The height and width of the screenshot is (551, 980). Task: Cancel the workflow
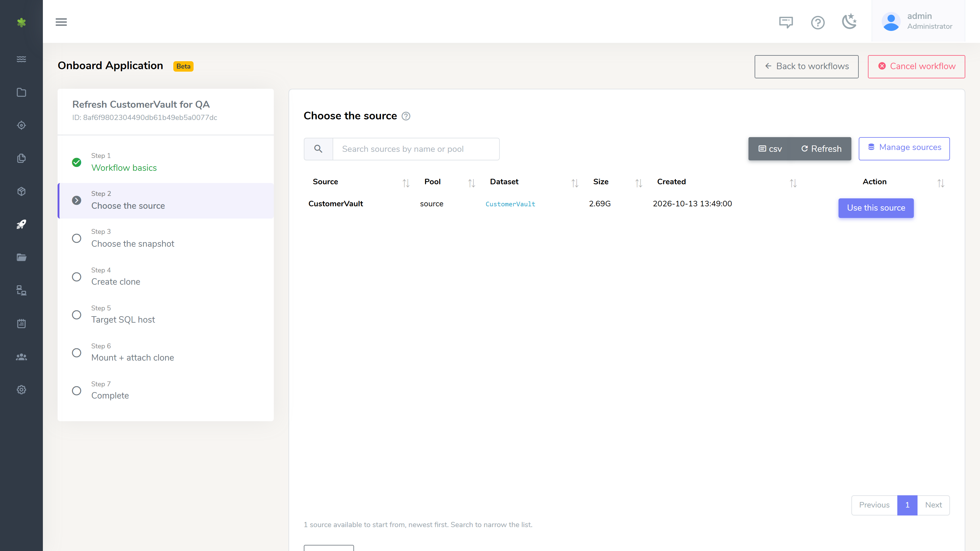[916, 66]
